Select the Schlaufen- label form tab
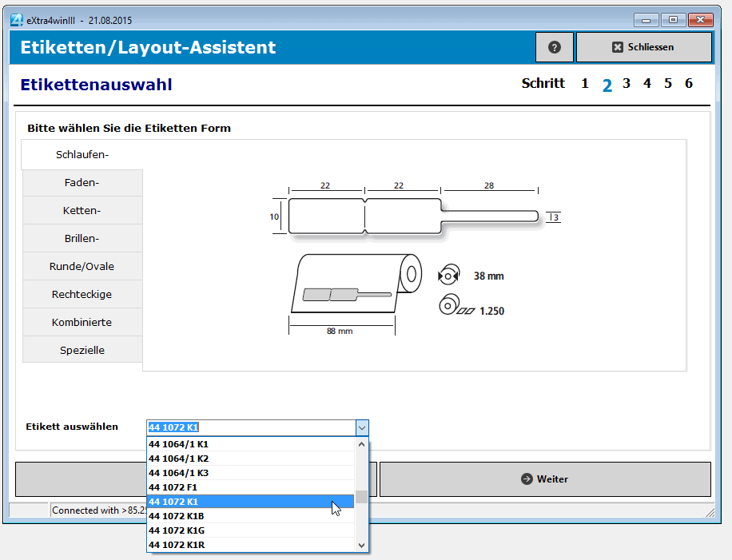This screenshot has width=732, height=560. tap(82, 155)
